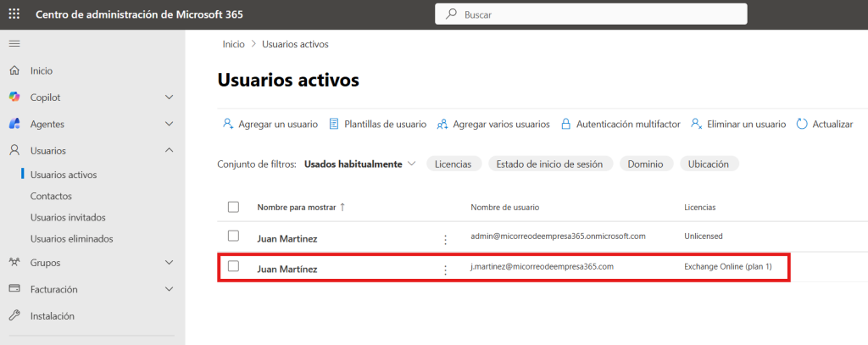Click the Agentes icon in sidebar
Screen dimensions: 868x345
[x=14, y=124]
